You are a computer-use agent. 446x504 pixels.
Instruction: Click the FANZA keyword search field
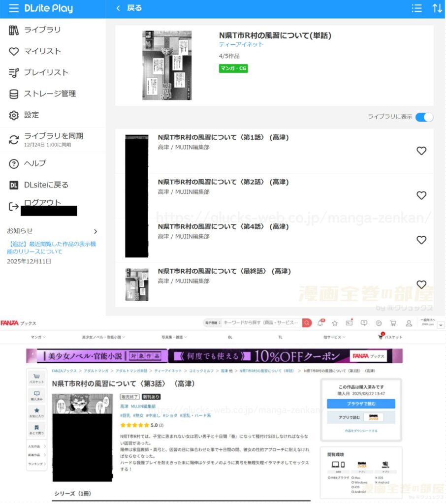click(x=261, y=323)
